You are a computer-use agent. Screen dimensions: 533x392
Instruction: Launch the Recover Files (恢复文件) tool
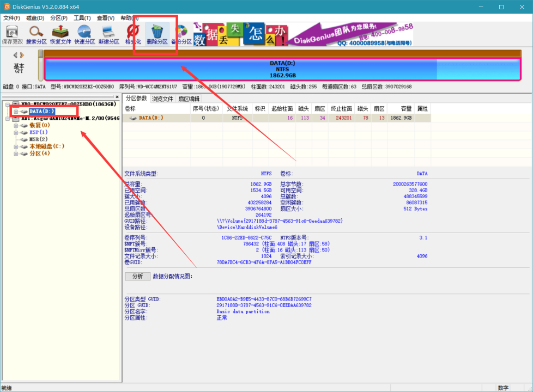point(60,34)
